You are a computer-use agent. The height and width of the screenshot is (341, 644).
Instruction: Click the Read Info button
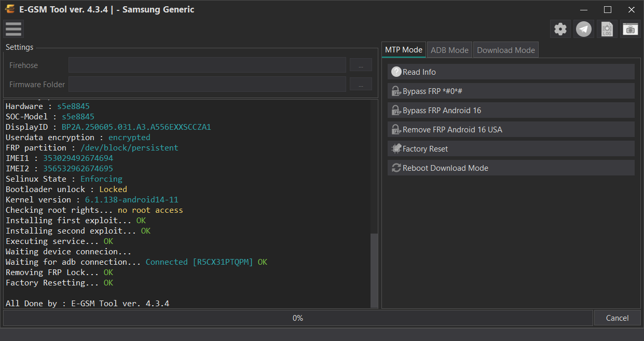coord(511,72)
